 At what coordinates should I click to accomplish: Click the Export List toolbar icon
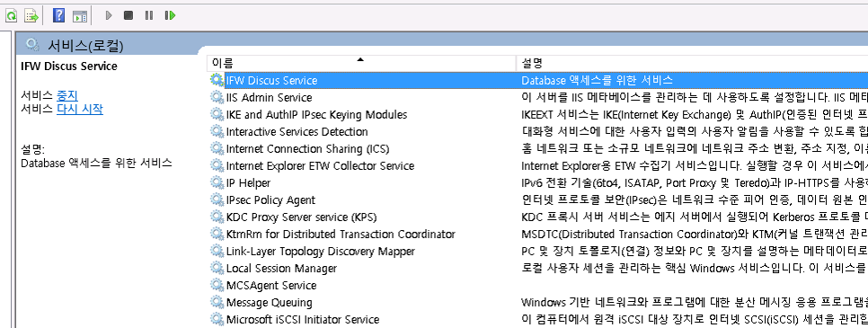click(x=31, y=15)
